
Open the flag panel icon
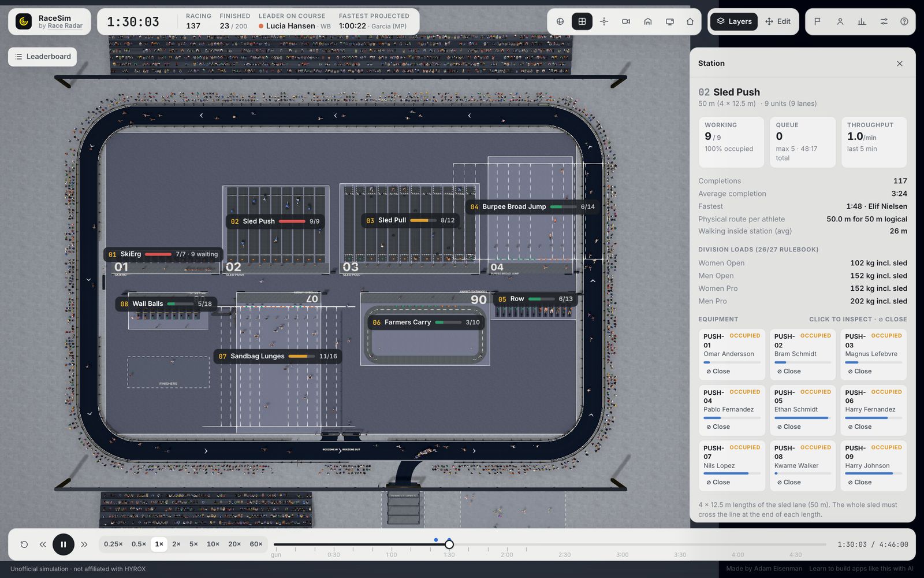click(817, 21)
